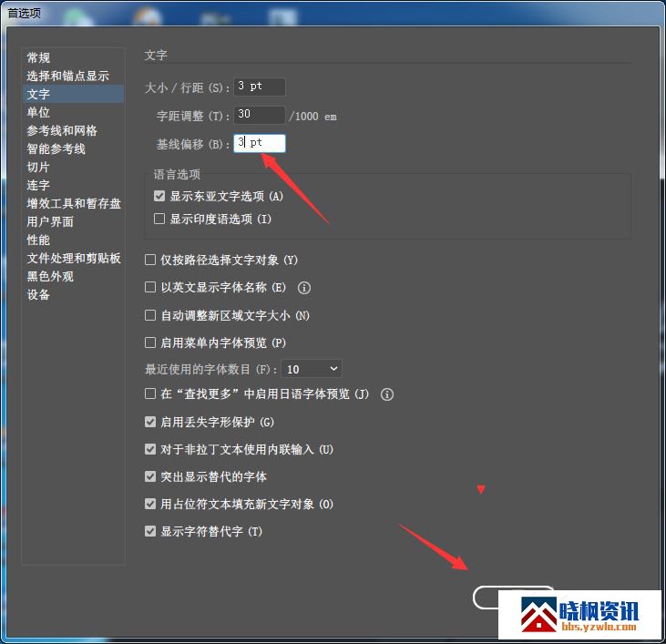Click info icon beside 日语字体预览 option

pyautogui.click(x=387, y=394)
